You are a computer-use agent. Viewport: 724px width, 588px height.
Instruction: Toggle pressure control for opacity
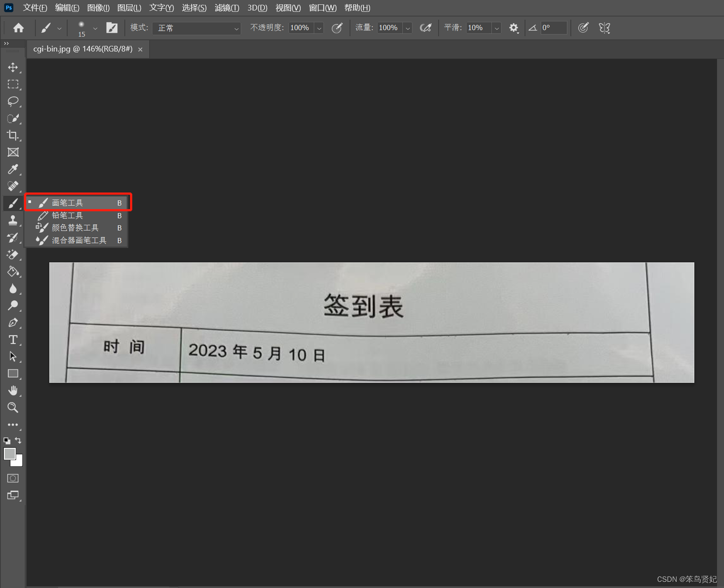(337, 28)
